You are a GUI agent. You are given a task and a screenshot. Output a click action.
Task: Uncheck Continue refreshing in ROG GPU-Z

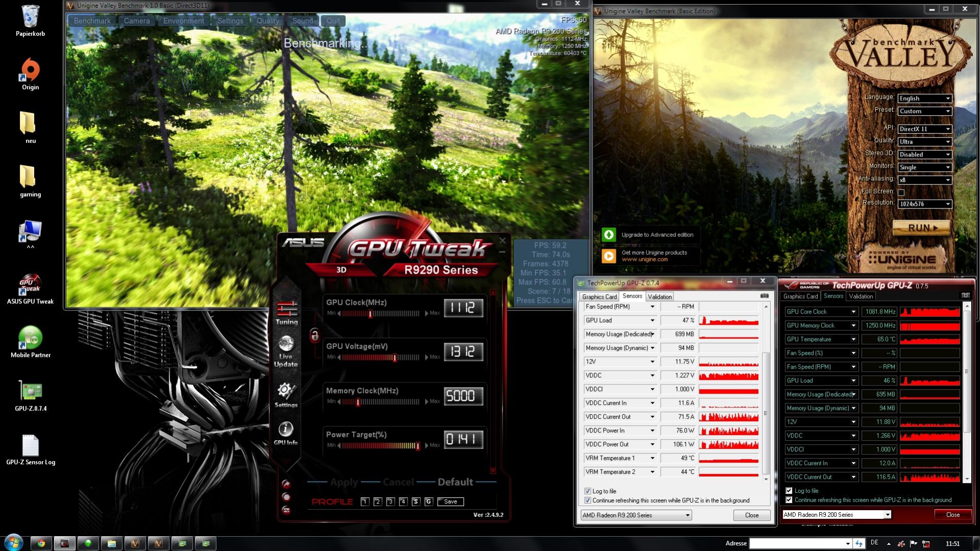pos(789,499)
